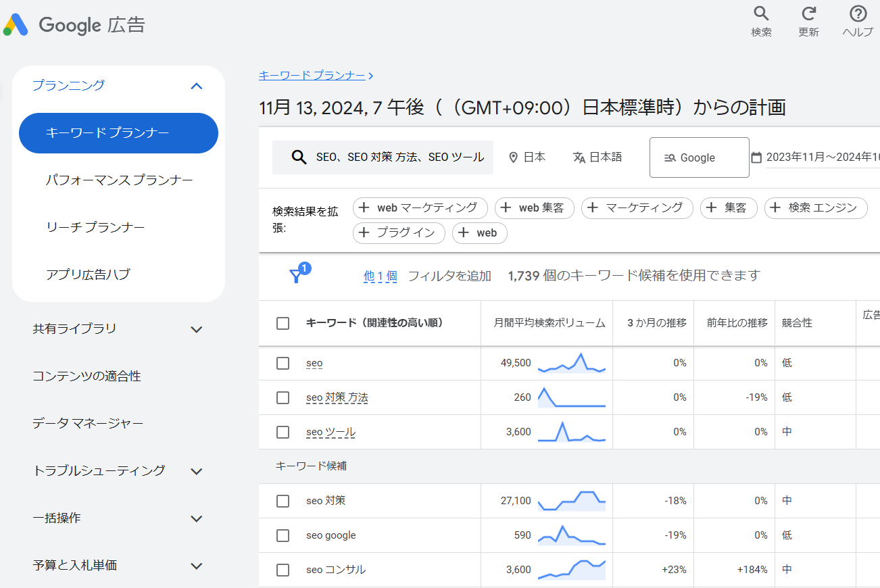Viewport: 880px width, 588px height.
Task: Click フィルタを追加 to add a filter
Action: 449,276
